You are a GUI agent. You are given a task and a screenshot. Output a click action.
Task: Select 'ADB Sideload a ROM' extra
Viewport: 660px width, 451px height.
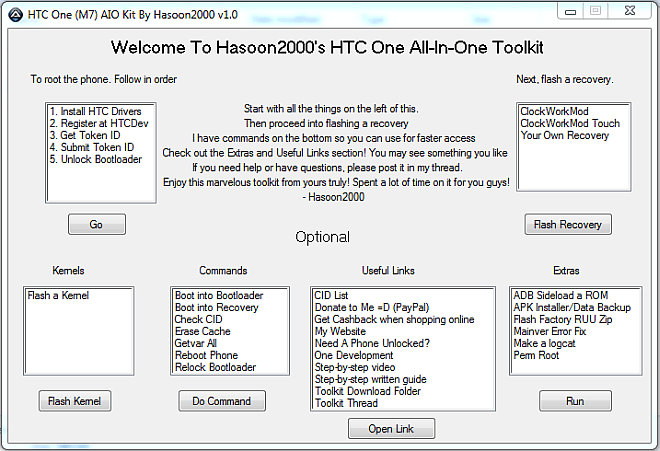(x=561, y=295)
